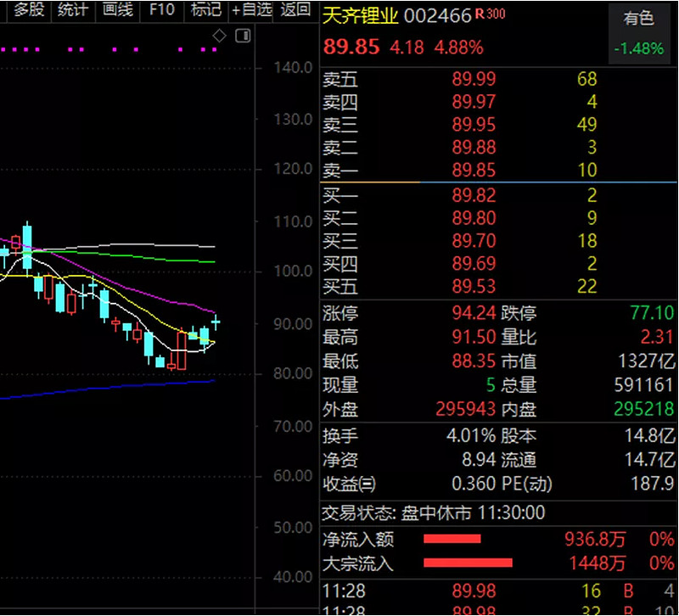Select 卖一 price 89.85 in order book
This screenshot has height=616, width=679.
(474, 171)
